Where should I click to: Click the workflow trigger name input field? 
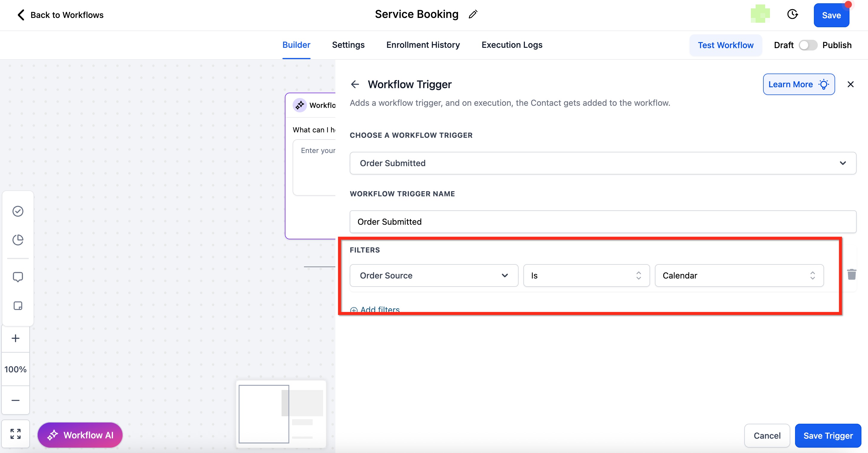tap(603, 222)
